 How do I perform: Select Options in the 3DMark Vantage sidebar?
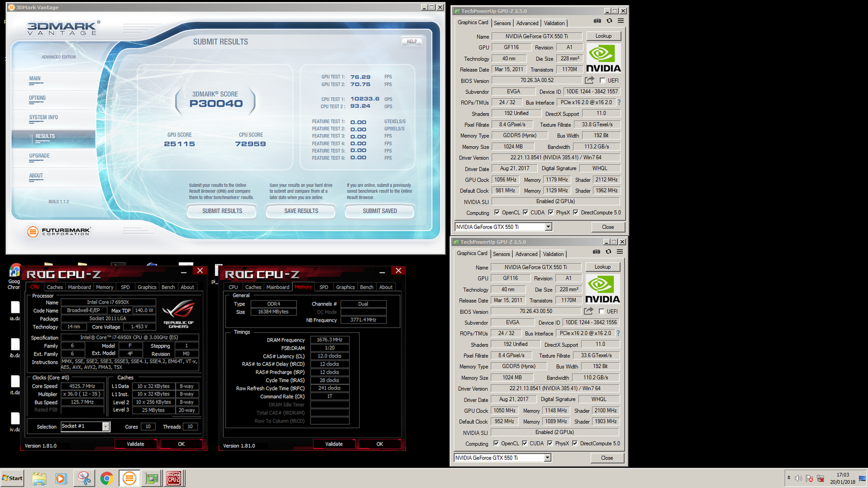coord(37,98)
